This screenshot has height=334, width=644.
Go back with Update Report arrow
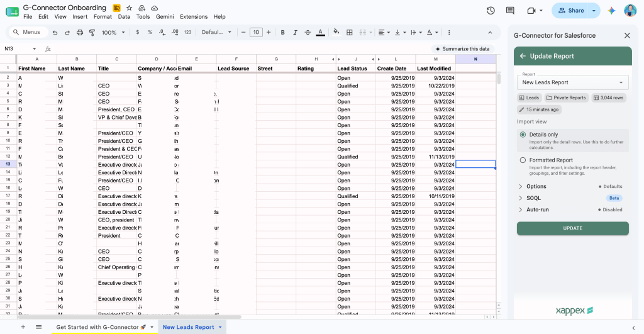click(523, 56)
